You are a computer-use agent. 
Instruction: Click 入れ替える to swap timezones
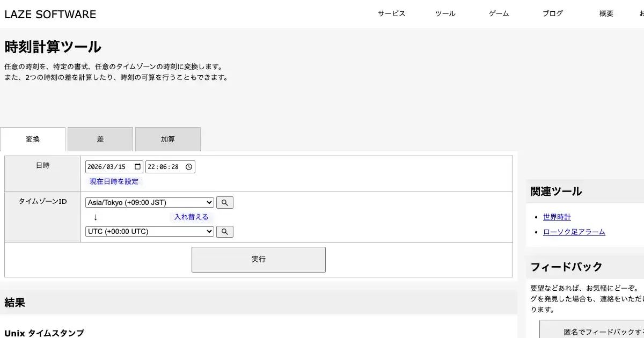[x=191, y=217]
